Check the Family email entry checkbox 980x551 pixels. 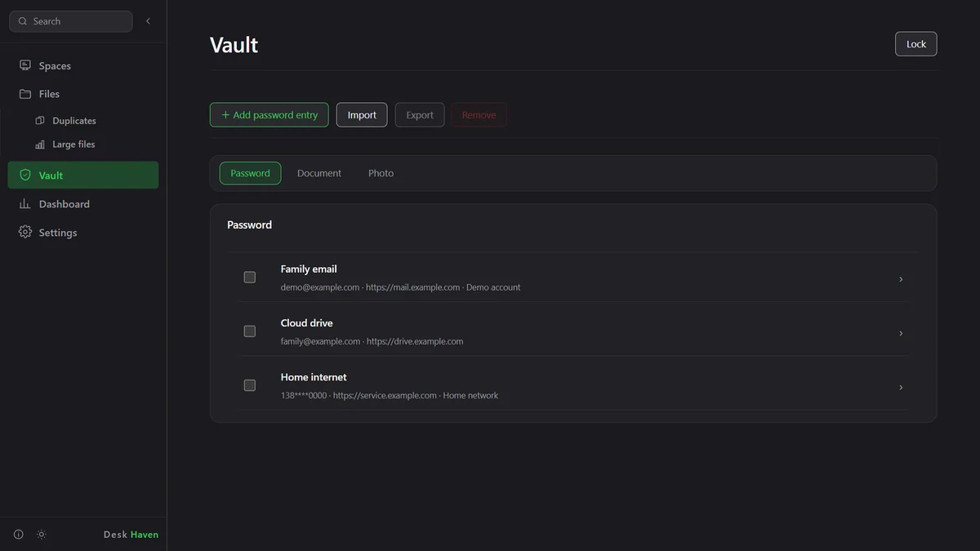250,278
